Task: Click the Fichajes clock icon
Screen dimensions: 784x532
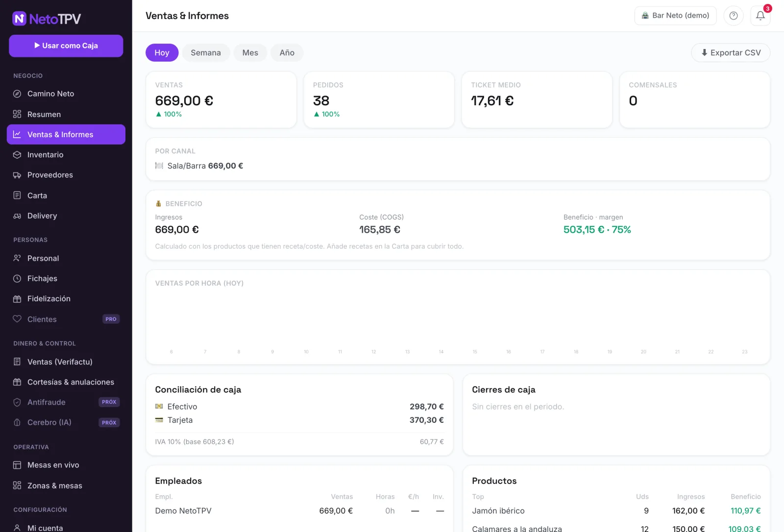Action: point(17,278)
